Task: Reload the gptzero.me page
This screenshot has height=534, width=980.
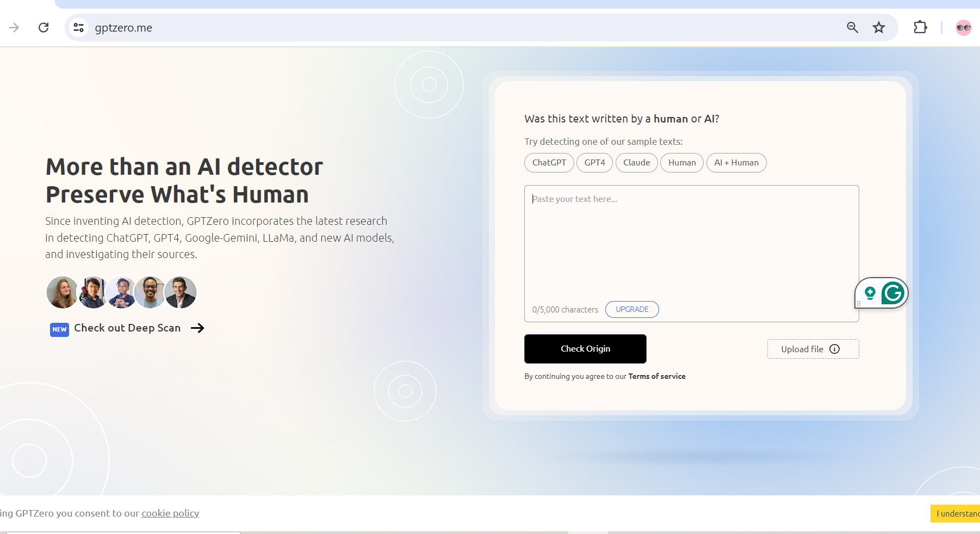Action: (44, 27)
